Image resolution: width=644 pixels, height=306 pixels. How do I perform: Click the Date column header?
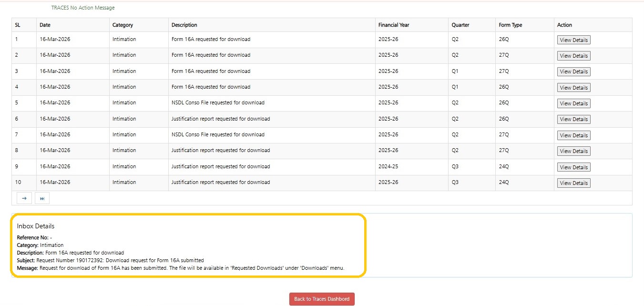point(45,25)
